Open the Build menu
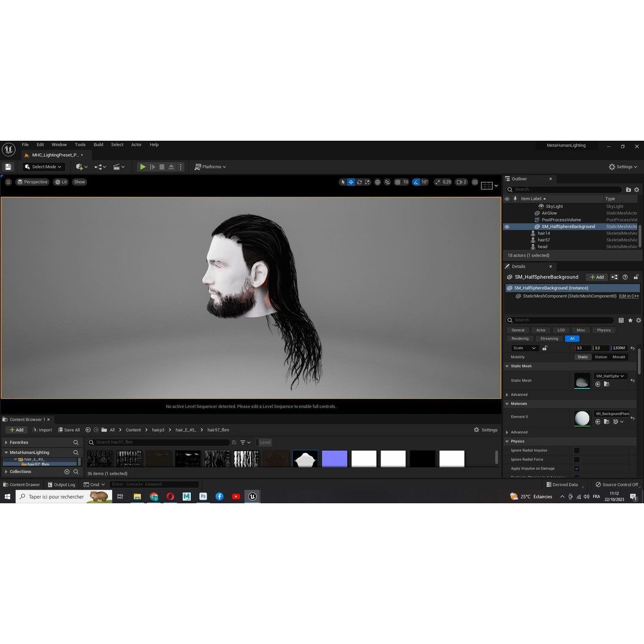This screenshot has width=644, height=644. [x=98, y=144]
